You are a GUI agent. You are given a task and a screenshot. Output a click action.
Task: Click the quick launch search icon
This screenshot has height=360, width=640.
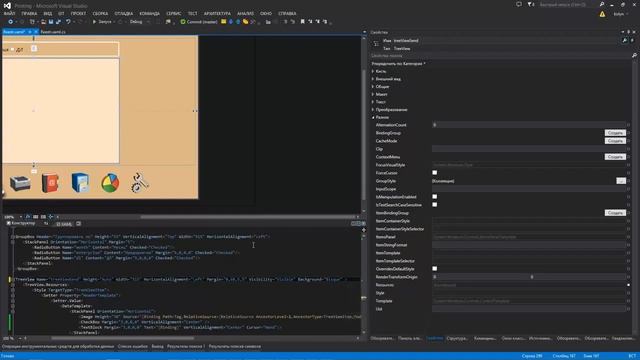pyautogui.click(x=602, y=4)
